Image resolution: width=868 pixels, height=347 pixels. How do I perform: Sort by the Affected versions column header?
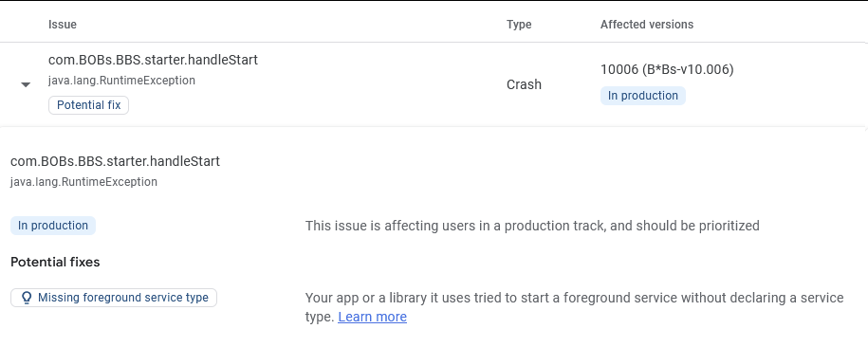[x=647, y=25]
